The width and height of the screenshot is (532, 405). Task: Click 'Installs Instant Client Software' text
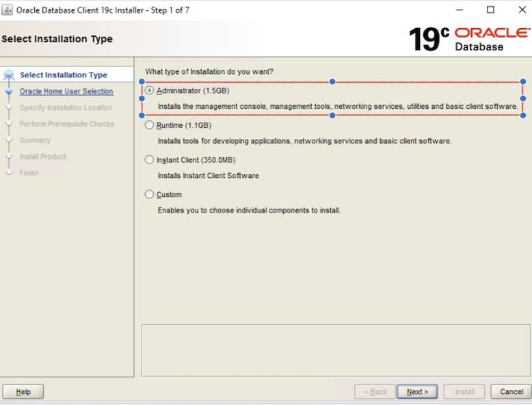click(209, 176)
